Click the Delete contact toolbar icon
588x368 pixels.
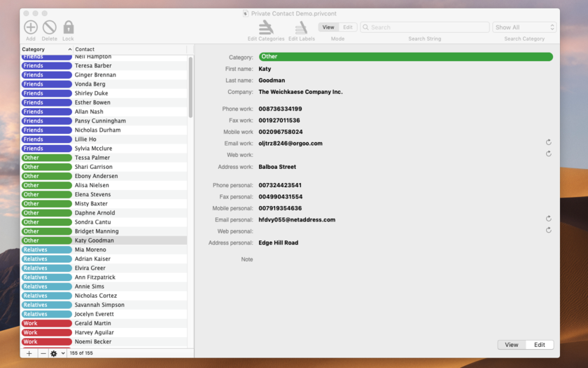pyautogui.click(x=49, y=27)
